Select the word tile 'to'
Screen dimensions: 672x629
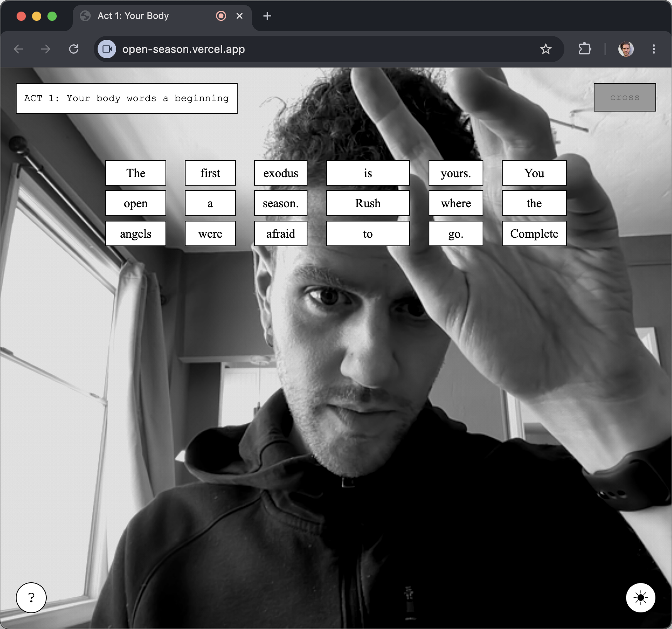pyautogui.click(x=368, y=233)
